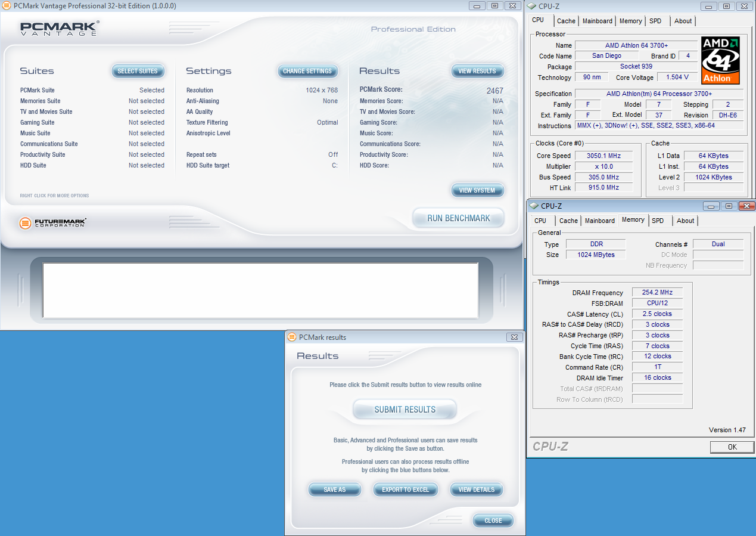Screen dimensions: 756x536
Task: Save results with Save As
Action: 335,489
